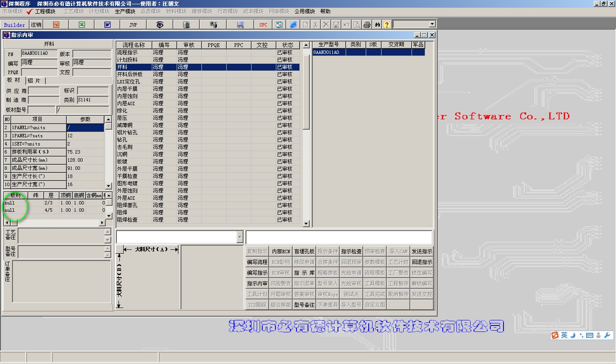Click the teal box icon beside SPC
This screenshot has width=616, height=364.
279,25
